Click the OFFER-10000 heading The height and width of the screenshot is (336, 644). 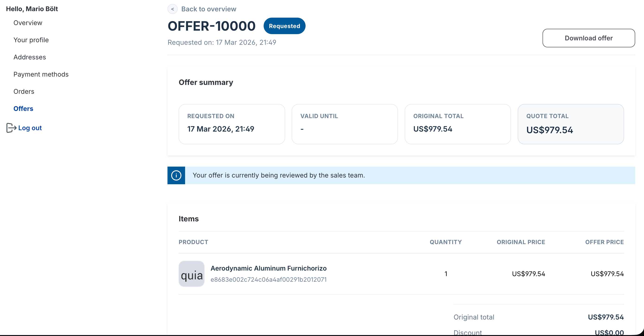[212, 26]
